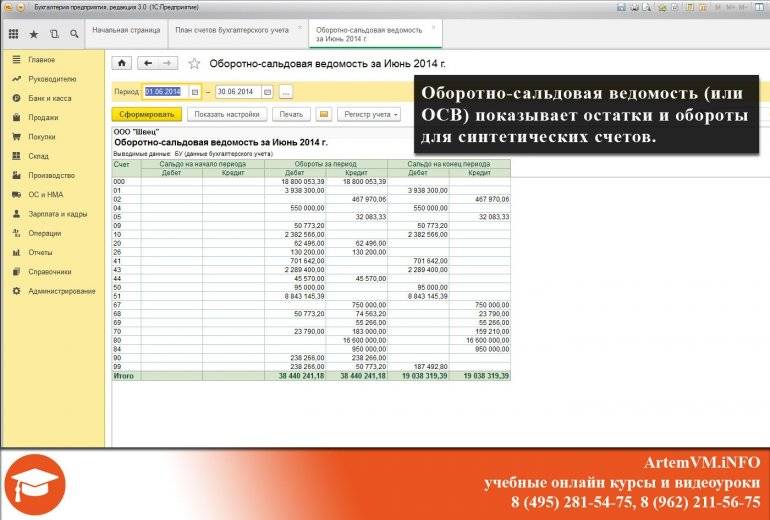The width and height of the screenshot is (770, 520).
Task: Open the history icon in top panel
Action: coord(54,34)
